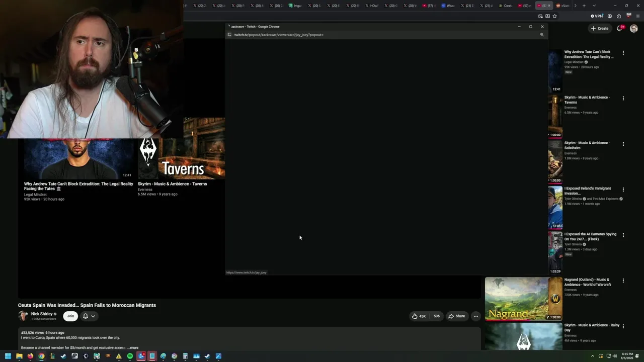Switch to the Imgur browser tab

pos(296,6)
